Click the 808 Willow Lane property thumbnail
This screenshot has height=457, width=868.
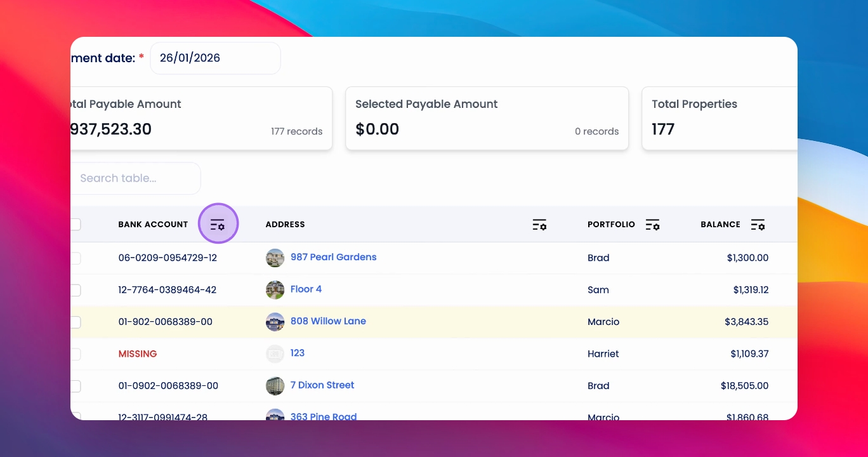pos(275,322)
